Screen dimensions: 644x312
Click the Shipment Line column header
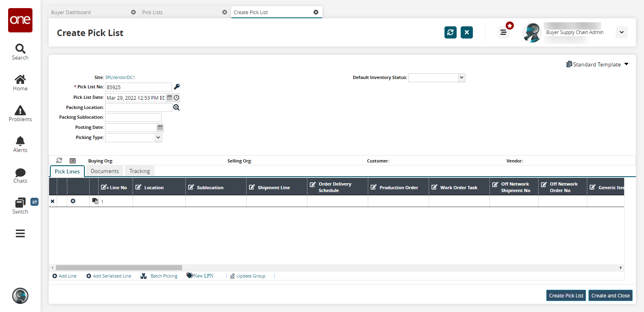tap(277, 187)
